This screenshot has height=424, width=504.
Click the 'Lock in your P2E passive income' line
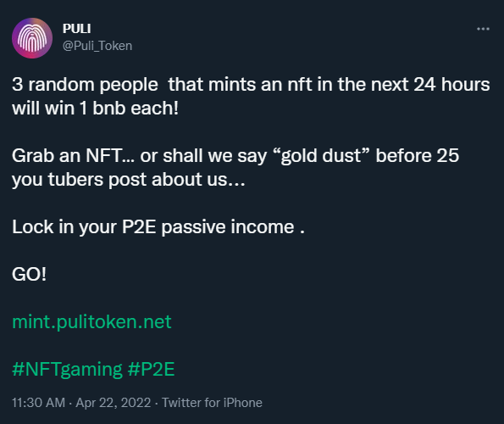click(158, 227)
